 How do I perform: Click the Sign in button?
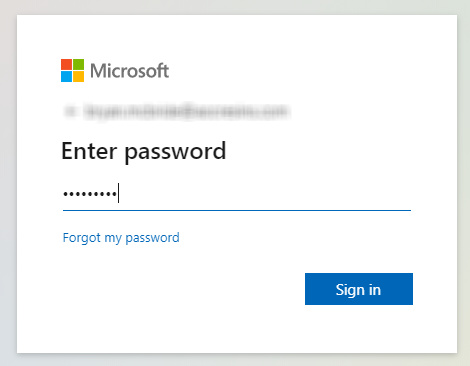point(359,289)
